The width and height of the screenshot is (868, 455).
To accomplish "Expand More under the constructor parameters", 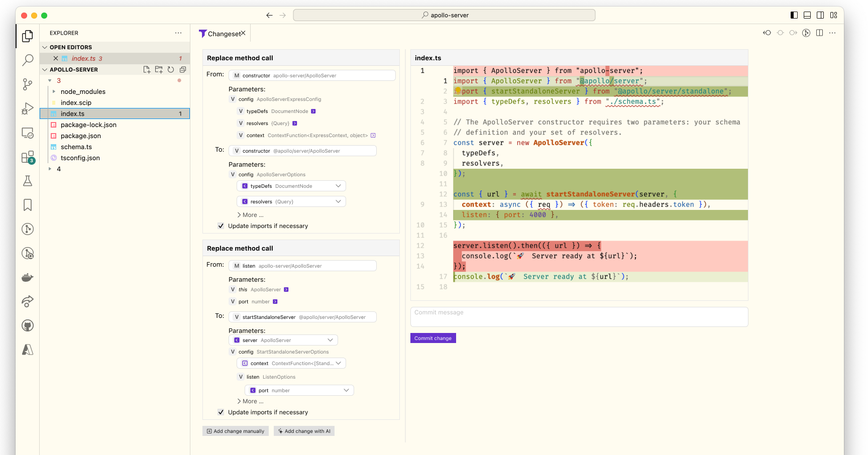I will point(250,215).
